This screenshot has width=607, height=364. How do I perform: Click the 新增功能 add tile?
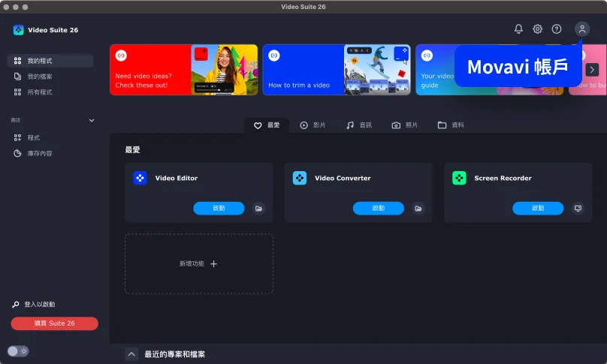199,264
